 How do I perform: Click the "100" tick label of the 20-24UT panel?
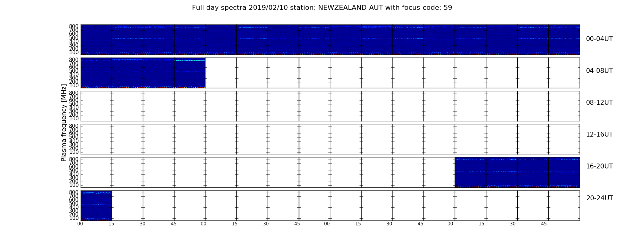[x=74, y=218]
